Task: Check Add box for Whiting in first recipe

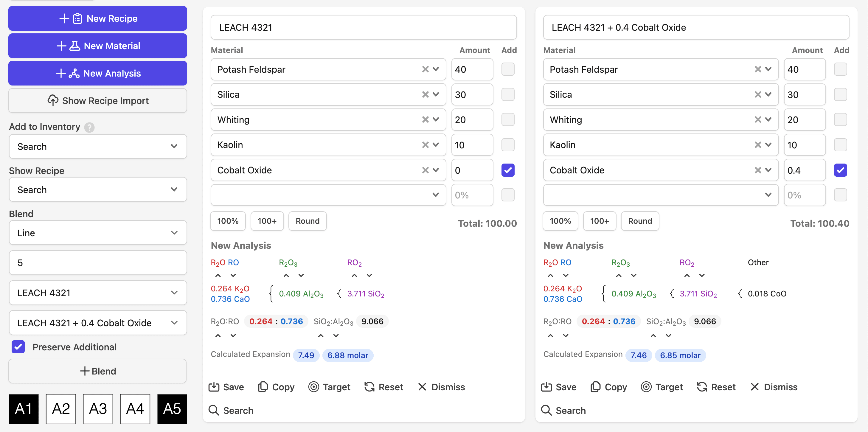Action: point(507,120)
